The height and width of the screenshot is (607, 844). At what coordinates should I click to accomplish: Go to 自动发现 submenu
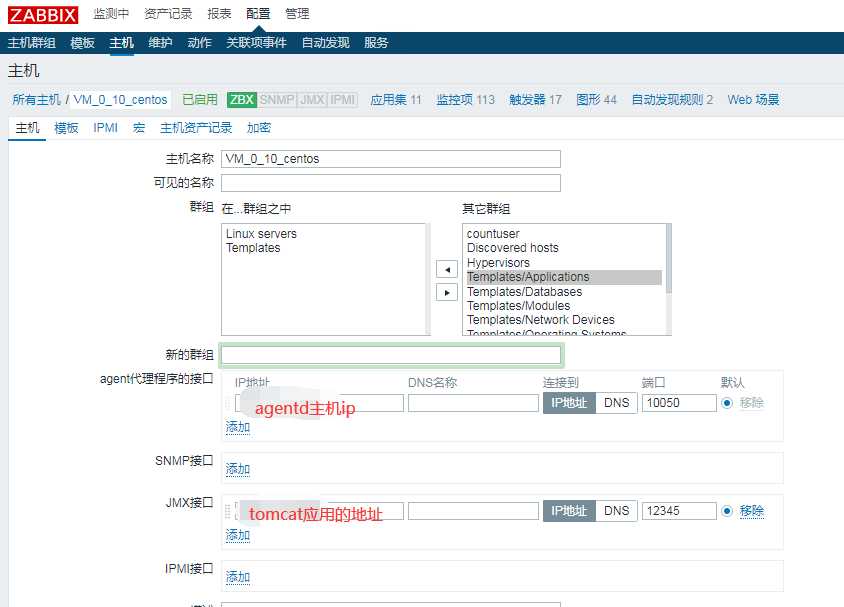tap(325, 43)
